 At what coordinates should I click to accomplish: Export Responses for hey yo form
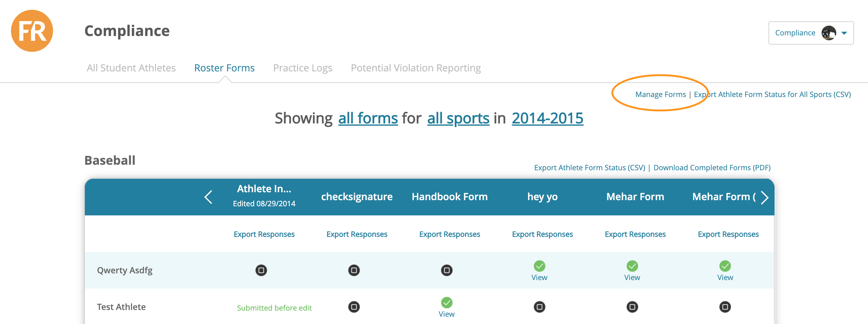pos(543,234)
